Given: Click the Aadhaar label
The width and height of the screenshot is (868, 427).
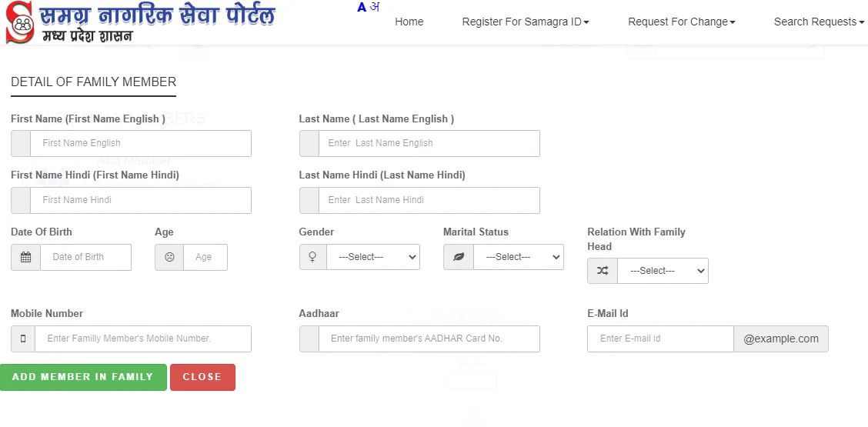Looking at the screenshot, I should pyautogui.click(x=319, y=313).
